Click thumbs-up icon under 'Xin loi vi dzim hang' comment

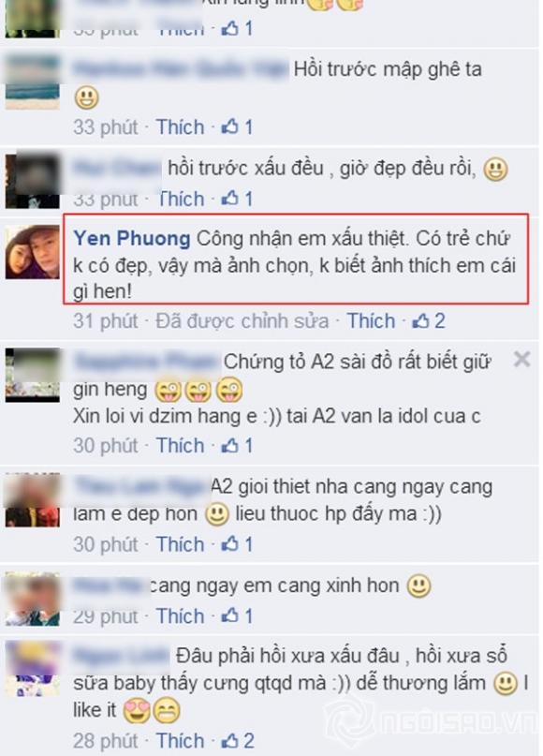coord(229,445)
